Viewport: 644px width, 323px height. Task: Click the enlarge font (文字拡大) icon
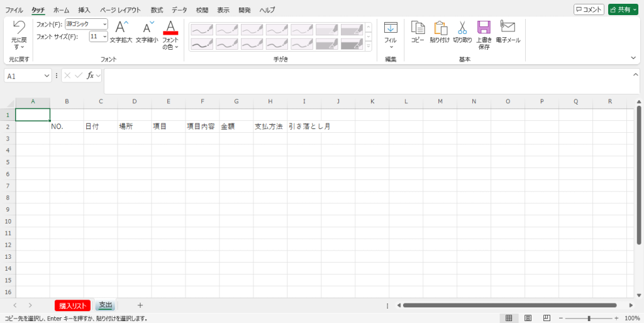pyautogui.click(x=121, y=28)
